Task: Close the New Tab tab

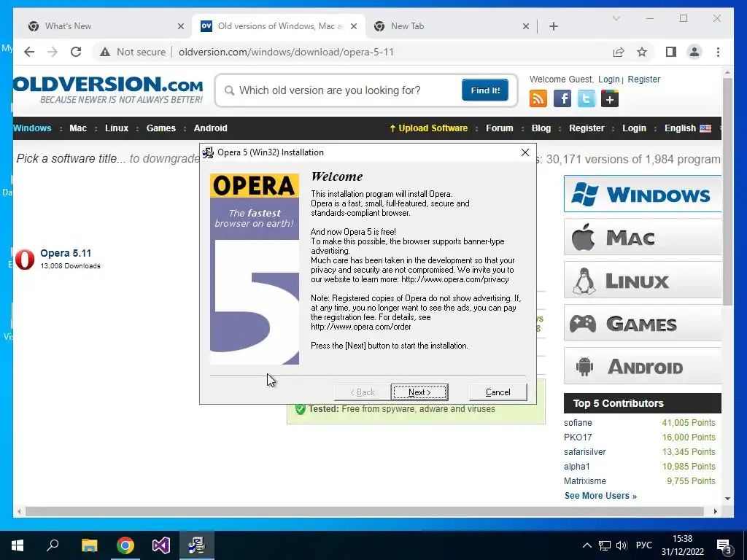Action: pos(525,26)
